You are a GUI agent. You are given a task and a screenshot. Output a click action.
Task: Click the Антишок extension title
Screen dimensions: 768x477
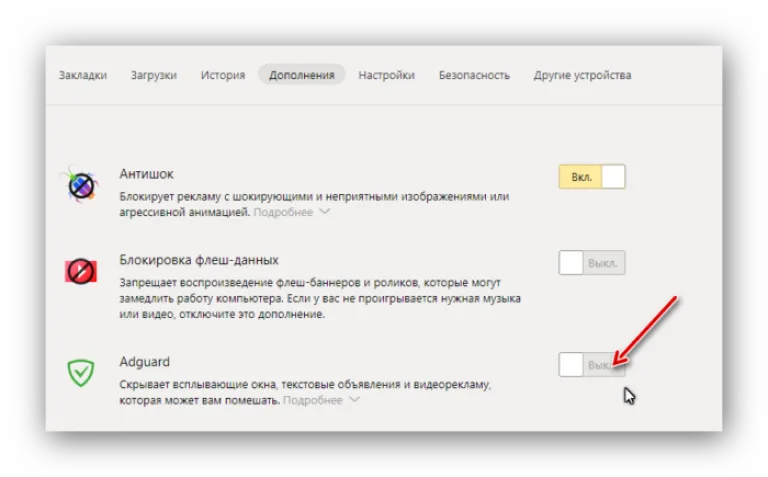146,174
